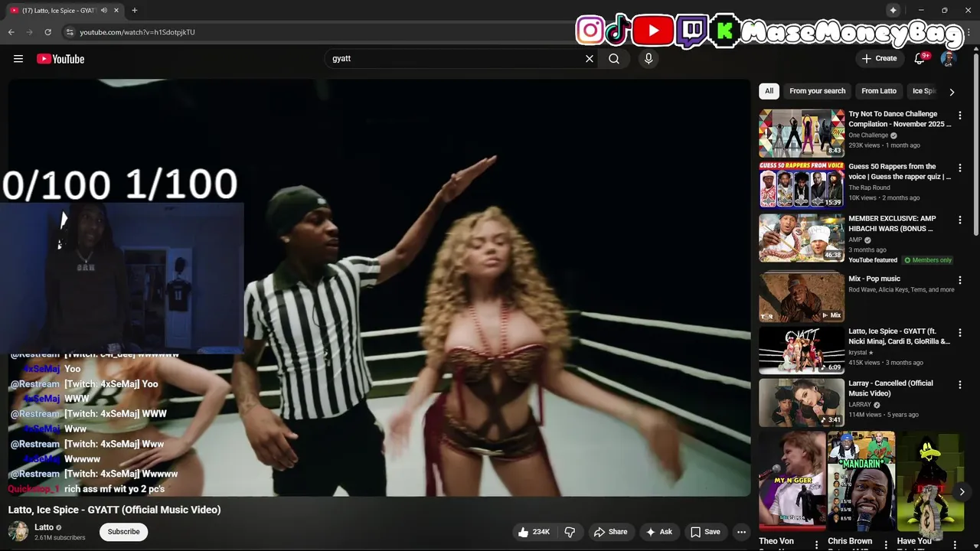
Task: Select the All filter chip
Action: click(769, 91)
